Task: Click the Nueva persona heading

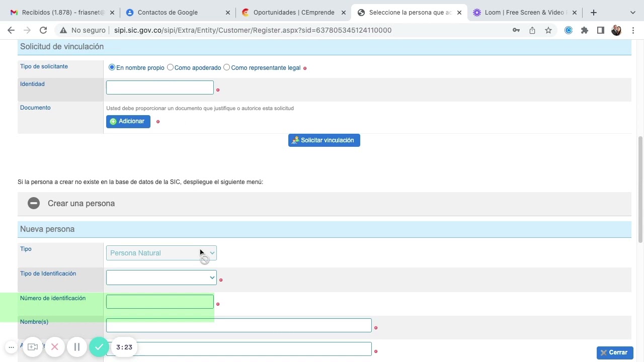Action: click(47, 229)
